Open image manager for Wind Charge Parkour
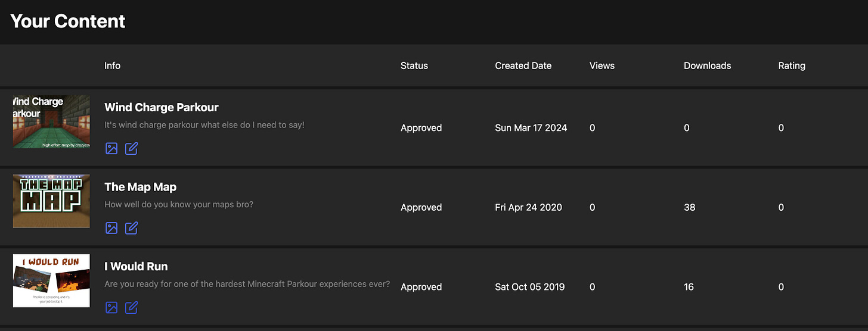 tap(111, 148)
